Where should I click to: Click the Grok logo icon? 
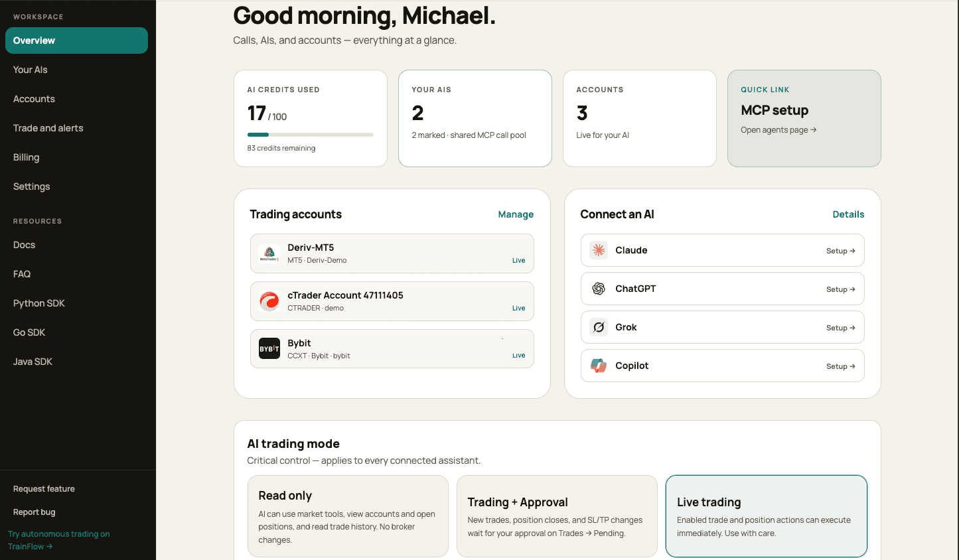pos(599,327)
